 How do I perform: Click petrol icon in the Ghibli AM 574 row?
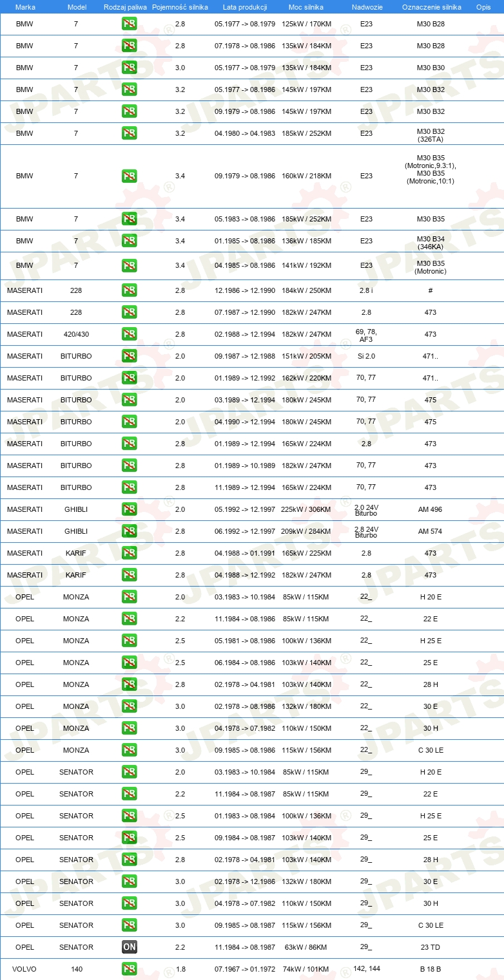129,531
